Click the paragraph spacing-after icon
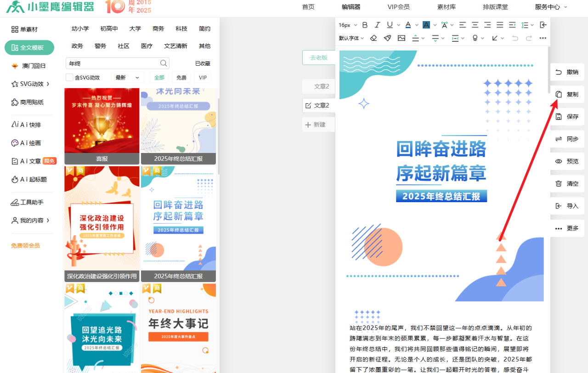Image resolution: width=588 pixels, height=373 pixels. 435,38
